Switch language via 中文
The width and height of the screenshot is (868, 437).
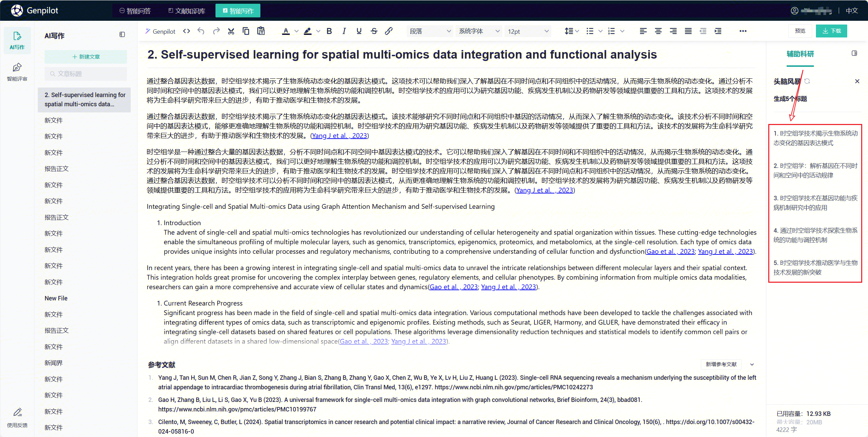pyautogui.click(x=852, y=11)
